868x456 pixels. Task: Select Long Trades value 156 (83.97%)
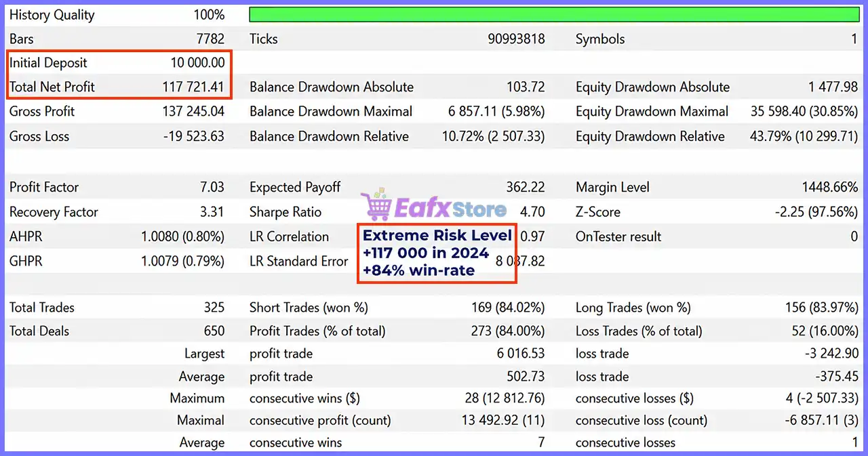(822, 308)
